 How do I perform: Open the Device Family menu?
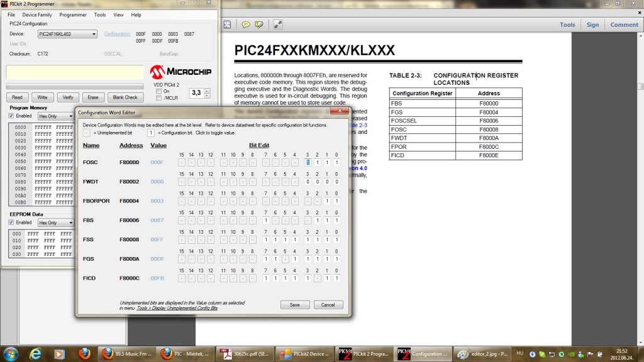click(37, 15)
